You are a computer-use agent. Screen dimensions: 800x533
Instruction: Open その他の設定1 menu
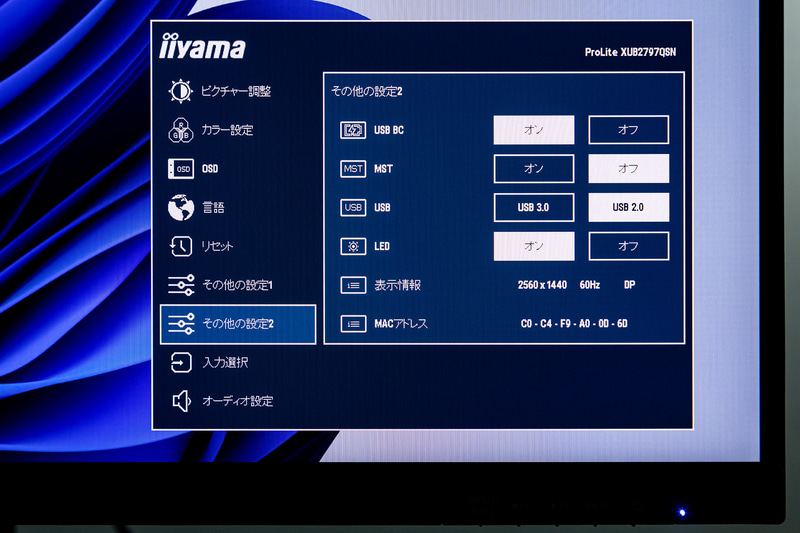pos(238,285)
